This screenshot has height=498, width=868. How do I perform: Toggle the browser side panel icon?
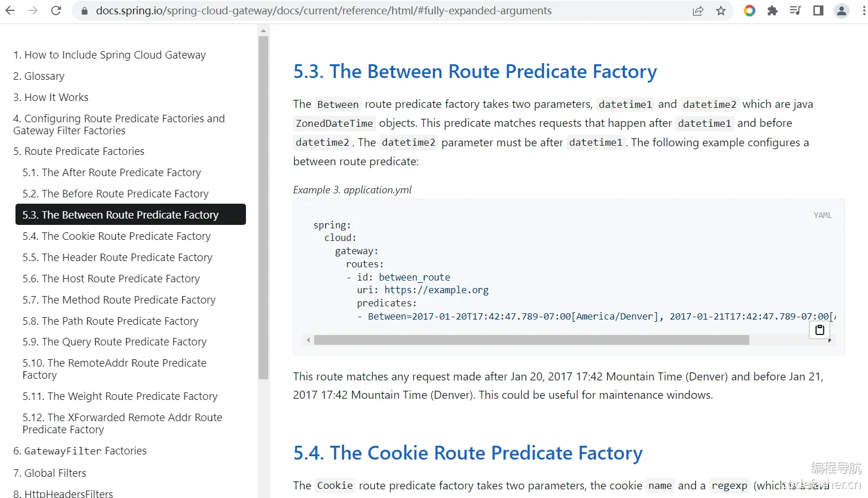pyautogui.click(x=818, y=10)
